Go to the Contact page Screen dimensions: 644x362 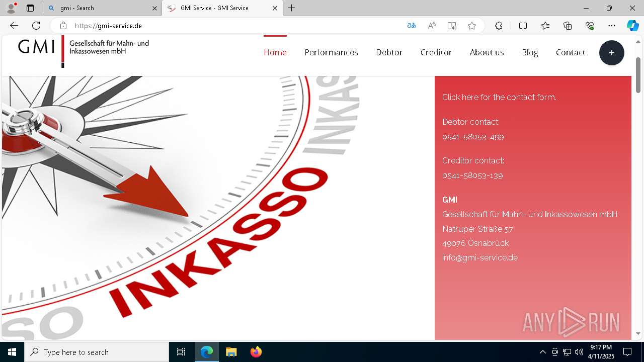[x=571, y=52]
